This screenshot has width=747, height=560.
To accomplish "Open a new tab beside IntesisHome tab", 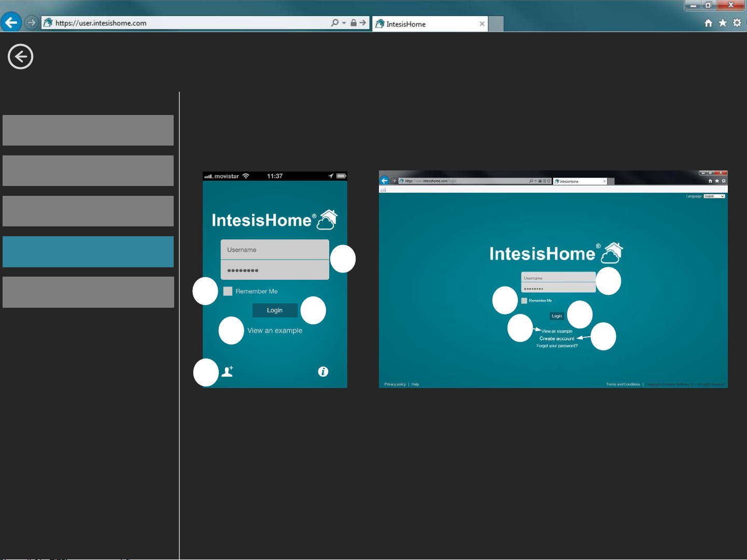I will (x=496, y=24).
